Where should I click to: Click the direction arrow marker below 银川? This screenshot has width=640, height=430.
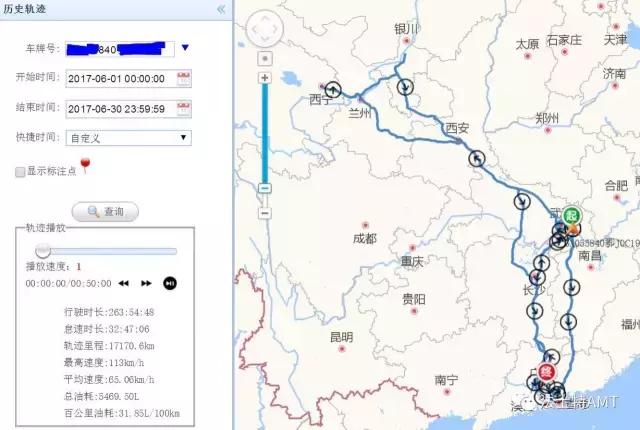tap(405, 86)
